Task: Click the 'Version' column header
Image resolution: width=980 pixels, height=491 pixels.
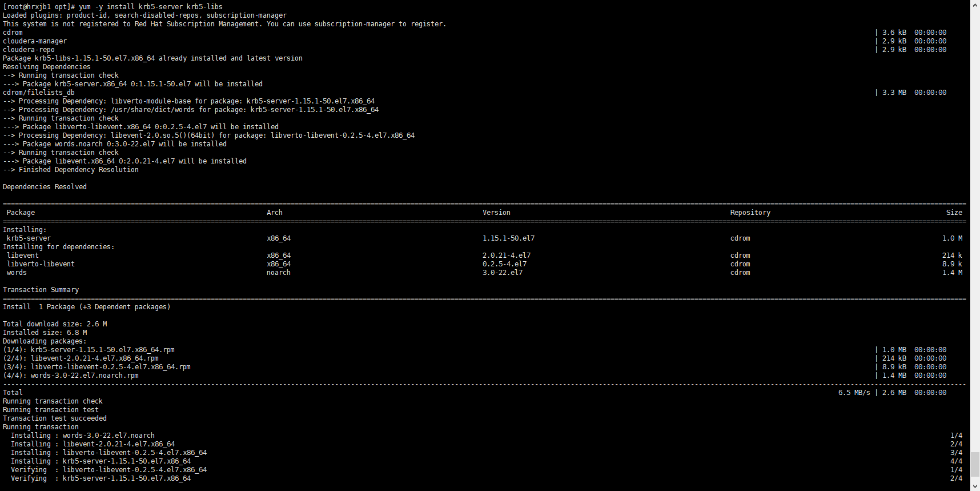Action: (496, 213)
